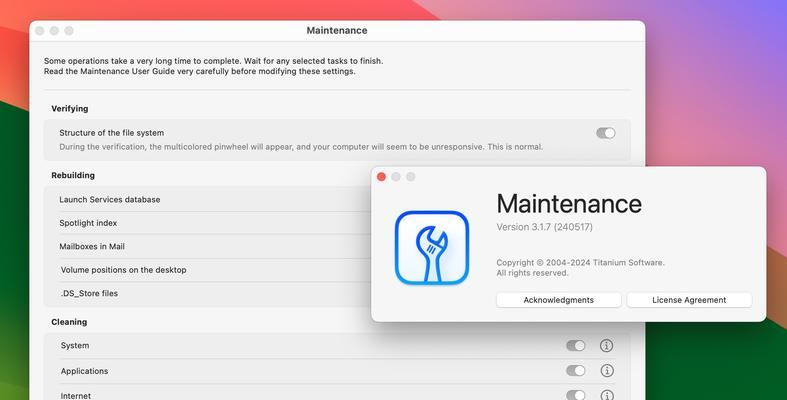Click the Structure of the file system label
The width and height of the screenshot is (787, 400).
pos(111,133)
